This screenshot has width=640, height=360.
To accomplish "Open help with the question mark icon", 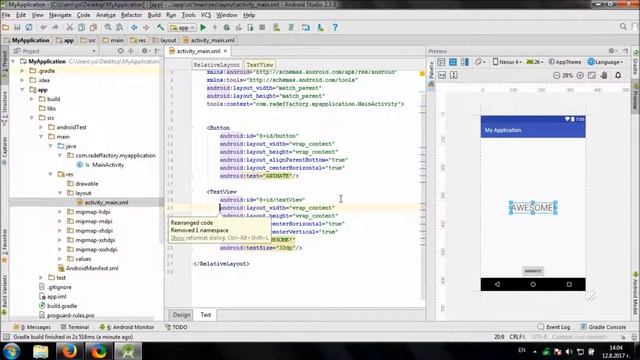I will tap(335, 27).
